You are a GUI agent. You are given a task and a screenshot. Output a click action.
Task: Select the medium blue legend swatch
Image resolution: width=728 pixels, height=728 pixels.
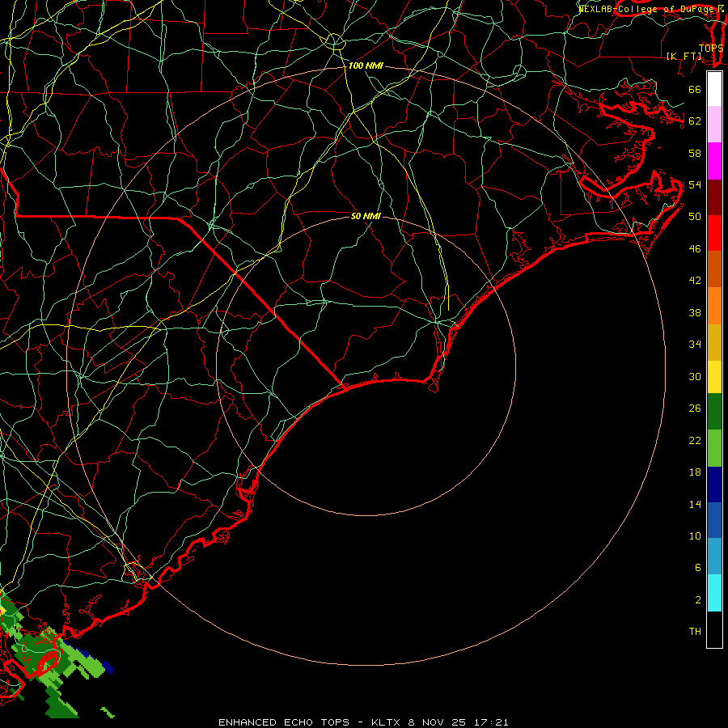point(714,520)
